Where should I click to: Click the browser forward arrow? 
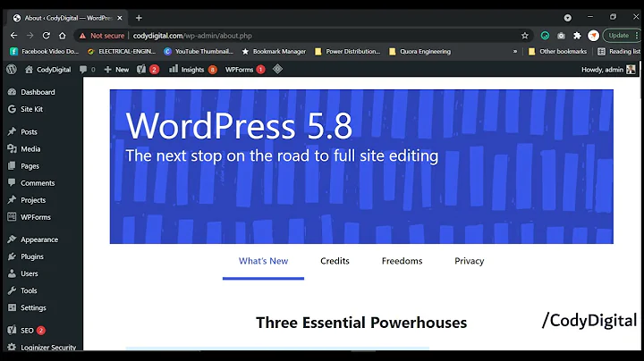pyautogui.click(x=30, y=36)
